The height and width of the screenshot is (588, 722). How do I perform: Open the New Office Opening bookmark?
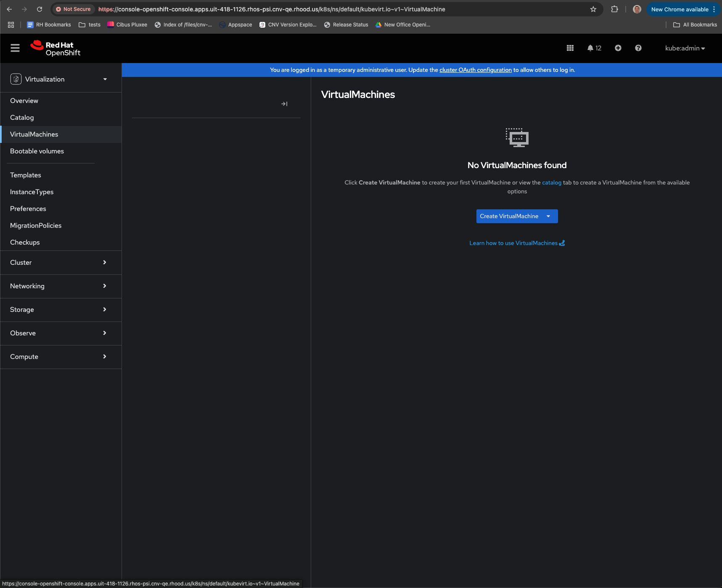pyautogui.click(x=403, y=25)
